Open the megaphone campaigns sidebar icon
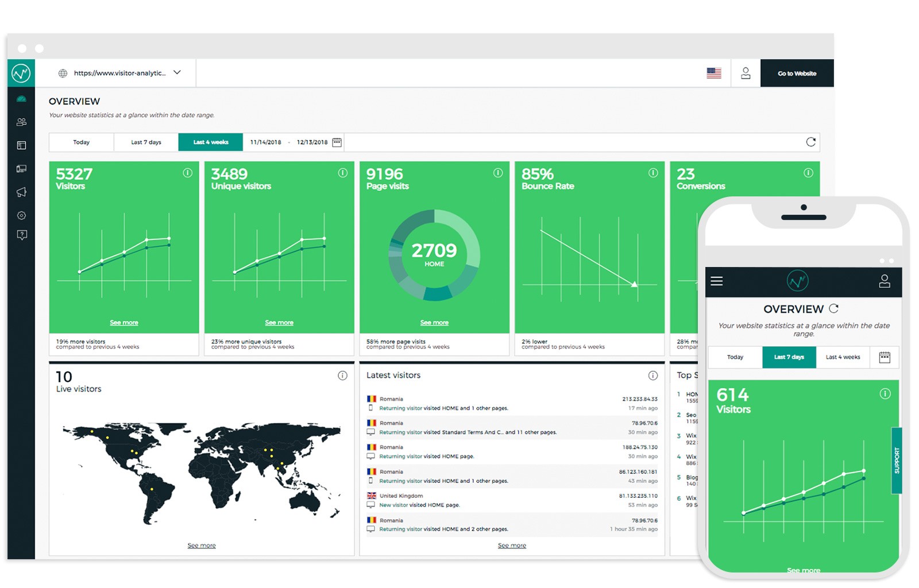The image size is (919, 588). point(21,192)
